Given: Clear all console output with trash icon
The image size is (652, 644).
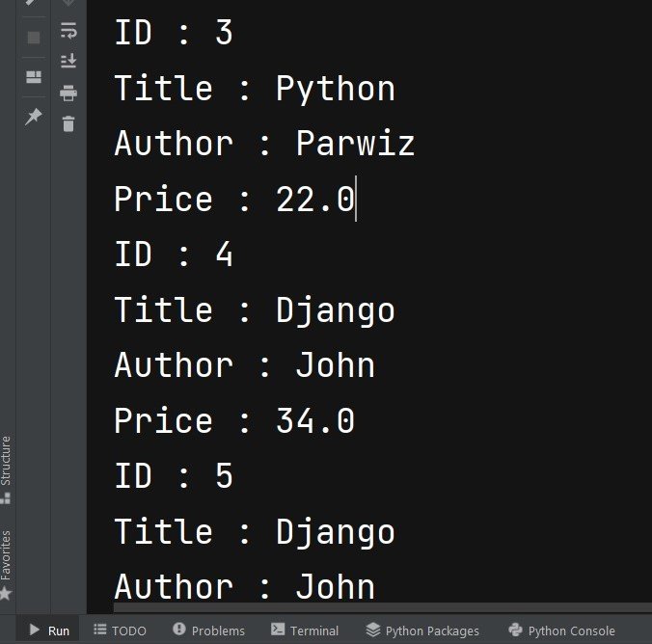Looking at the screenshot, I should click(68, 123).
